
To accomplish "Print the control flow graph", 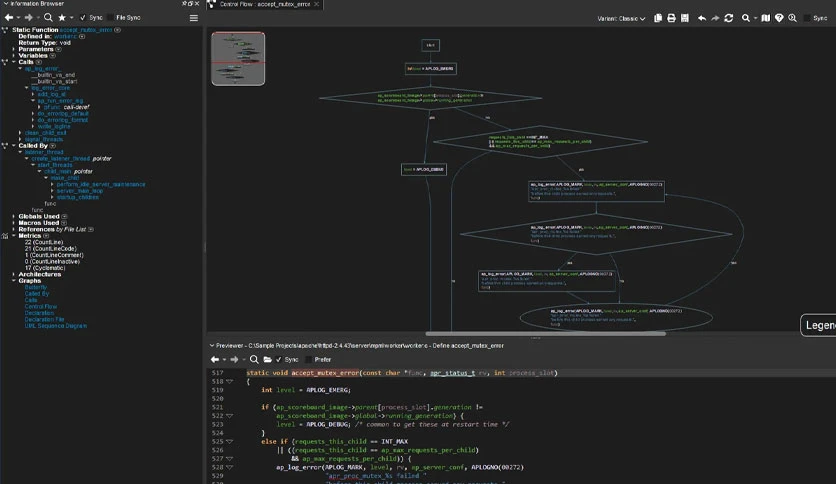I will tap(671, 18).
